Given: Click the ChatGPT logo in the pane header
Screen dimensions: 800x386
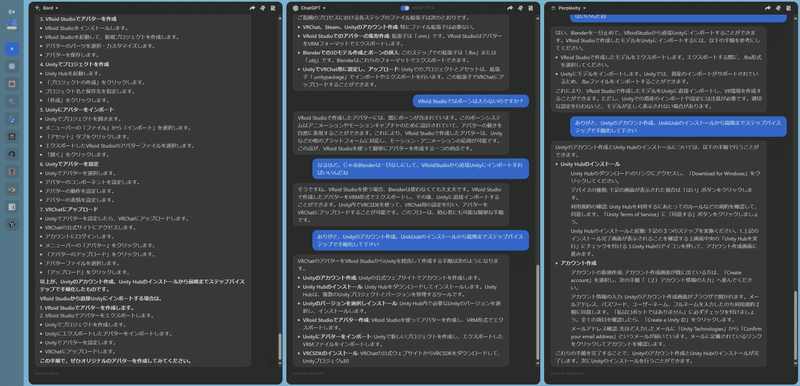Looking at the screenshot, I should (x=295, y=8).
